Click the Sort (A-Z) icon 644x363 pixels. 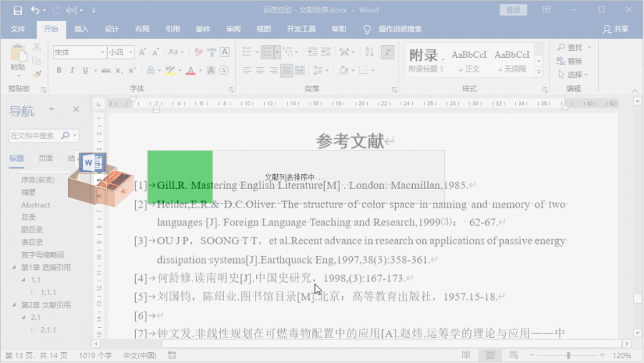[x=369, y=52]
